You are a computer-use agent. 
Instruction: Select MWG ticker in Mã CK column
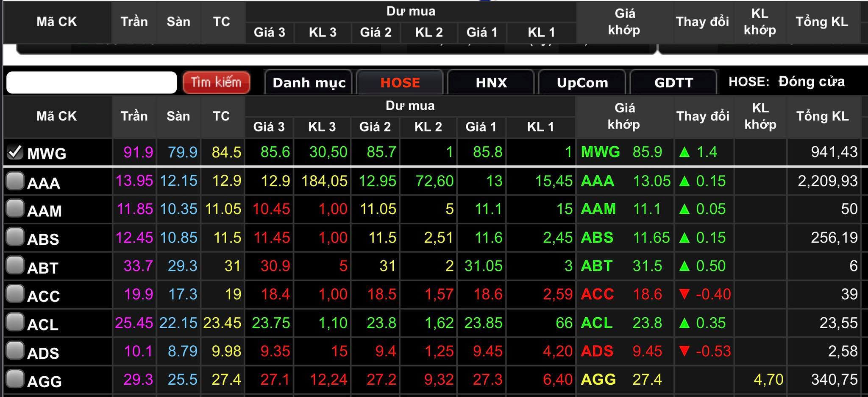click(x=47, y=154)
